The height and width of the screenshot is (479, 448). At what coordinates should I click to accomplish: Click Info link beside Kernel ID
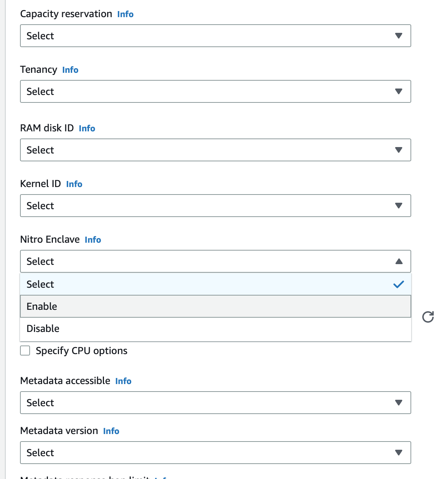(x=74, y=184)
